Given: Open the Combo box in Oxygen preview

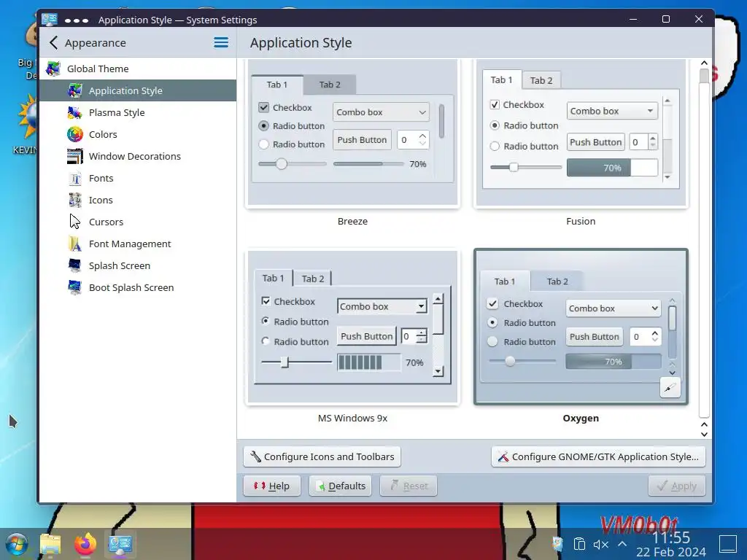Looking at the screenshot, I should point(614,308).
